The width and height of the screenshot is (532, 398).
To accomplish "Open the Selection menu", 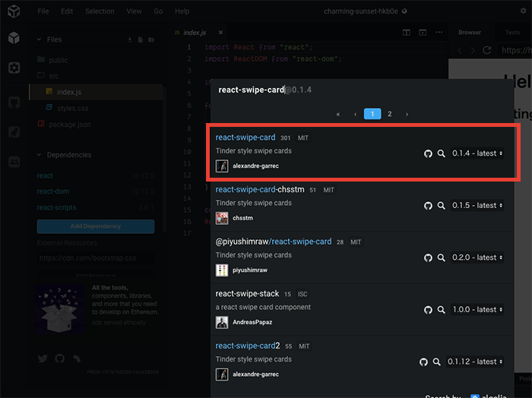I will click(x=100, y=11).
